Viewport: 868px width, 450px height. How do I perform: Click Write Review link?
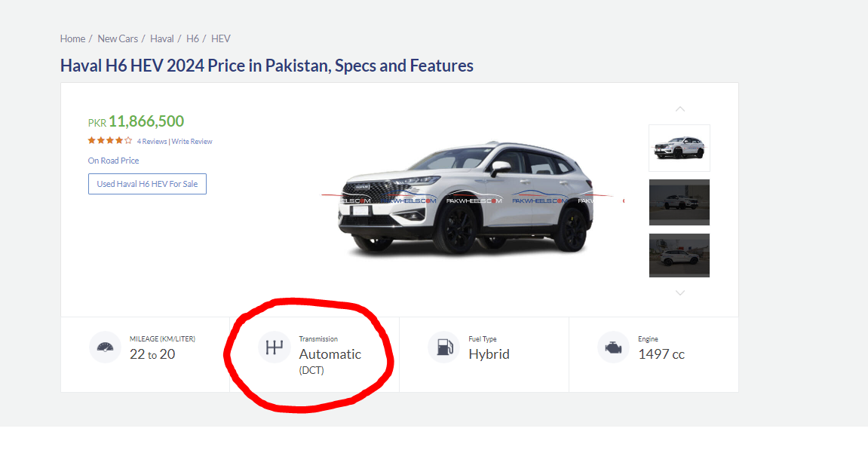pyautogui.click(x=192, y=142)
